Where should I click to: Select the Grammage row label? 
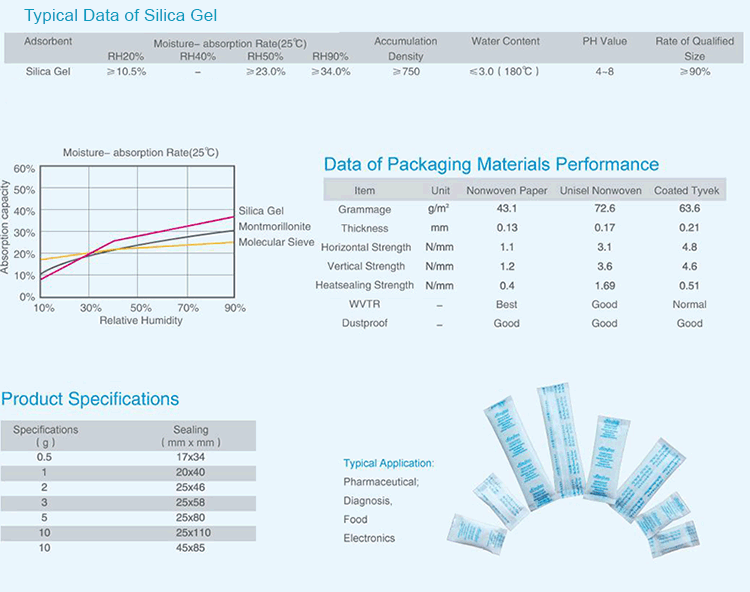click(x=364, y=210)
